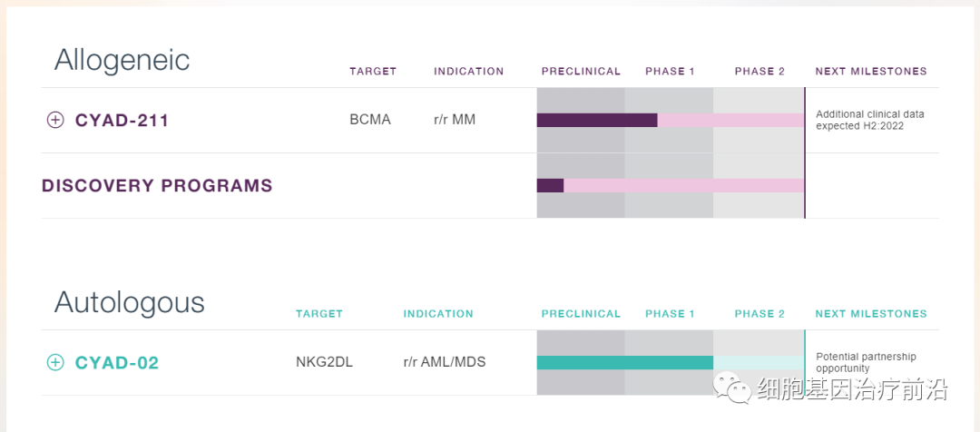Click the light pink CYAD-211 Phase 2 bar

(758, 120)
